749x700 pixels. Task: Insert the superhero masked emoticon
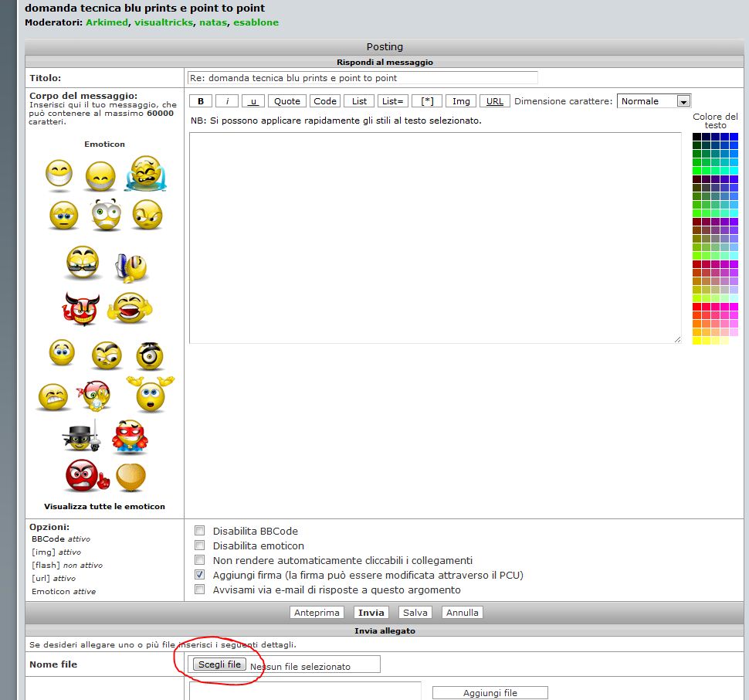(130, 437)
